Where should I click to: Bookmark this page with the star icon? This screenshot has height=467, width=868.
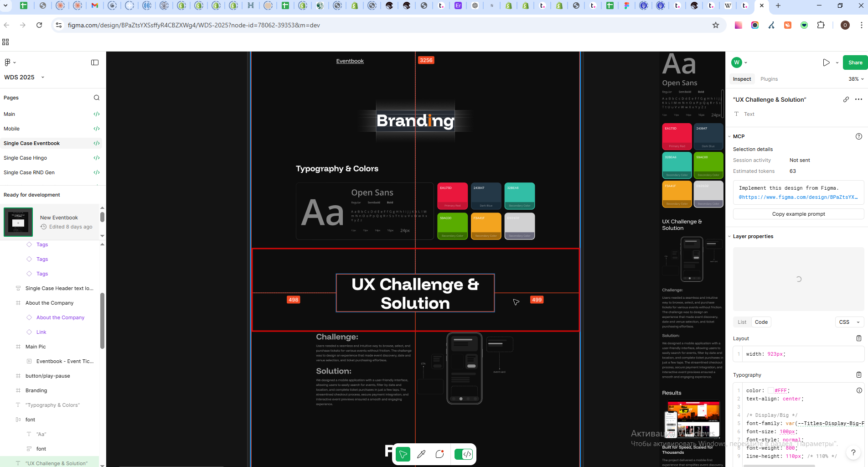click(x=716, y=25)
